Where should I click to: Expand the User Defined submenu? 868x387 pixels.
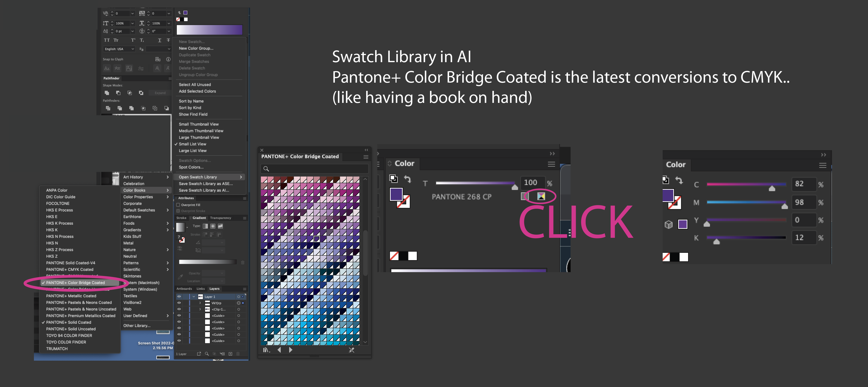146,316
